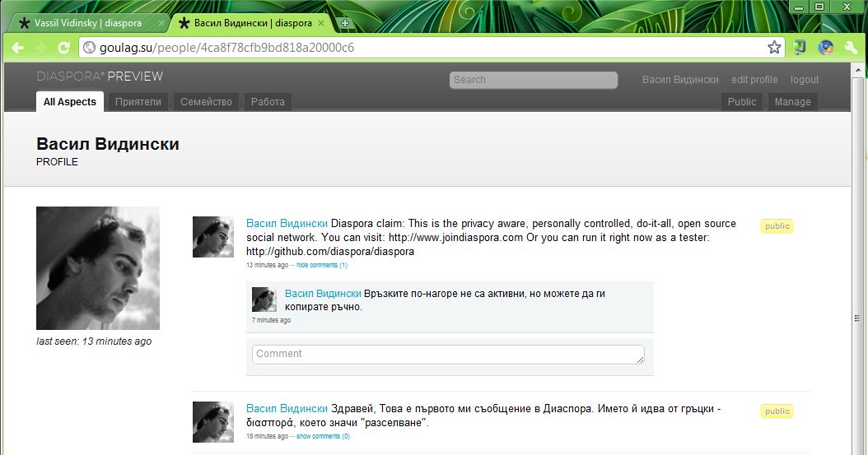Click the logout link
This screenshot has width=868, height=455.
(x=805, y=80)
